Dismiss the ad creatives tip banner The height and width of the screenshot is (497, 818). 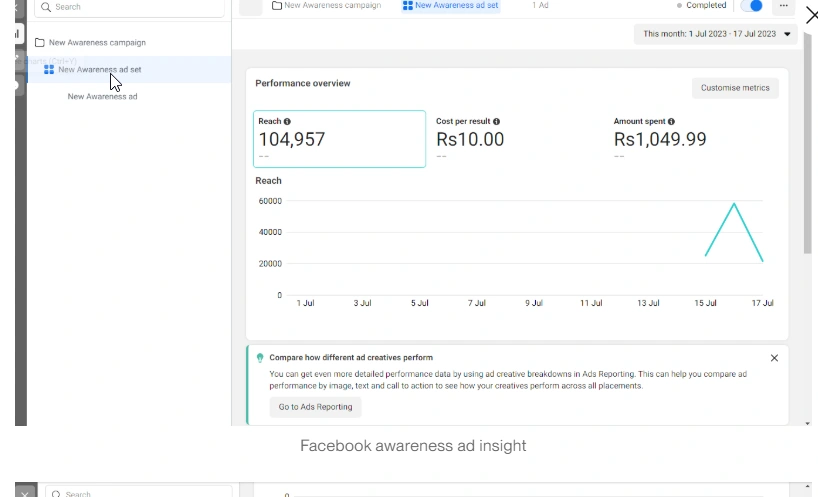pyautogui.click(x=774, y=358)
